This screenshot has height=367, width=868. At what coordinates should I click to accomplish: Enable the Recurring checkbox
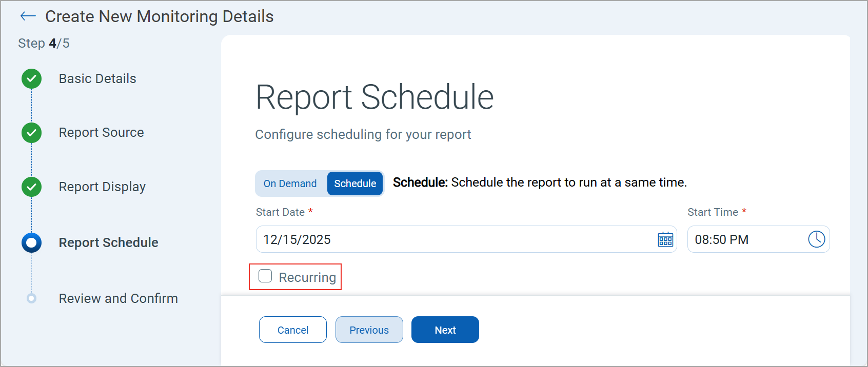(265, 276)
